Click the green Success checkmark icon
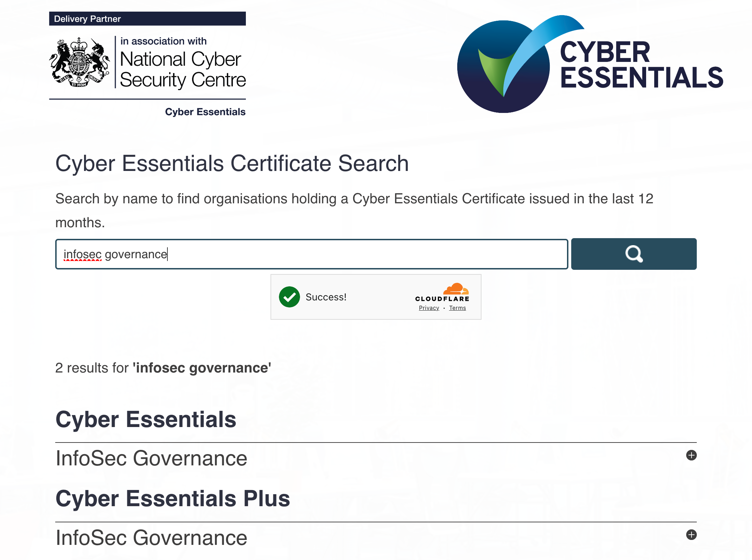752x560 pixels. 289,297
